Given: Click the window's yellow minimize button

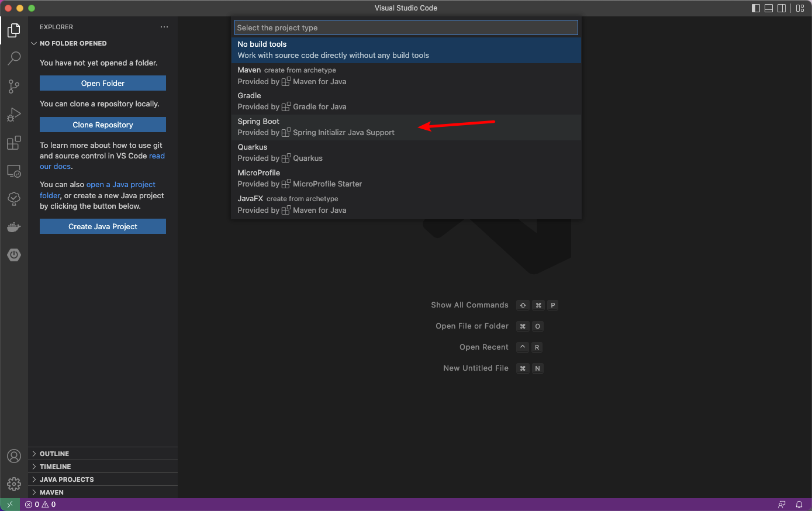Looking at the screenshot, I should (x=20, y=8).
